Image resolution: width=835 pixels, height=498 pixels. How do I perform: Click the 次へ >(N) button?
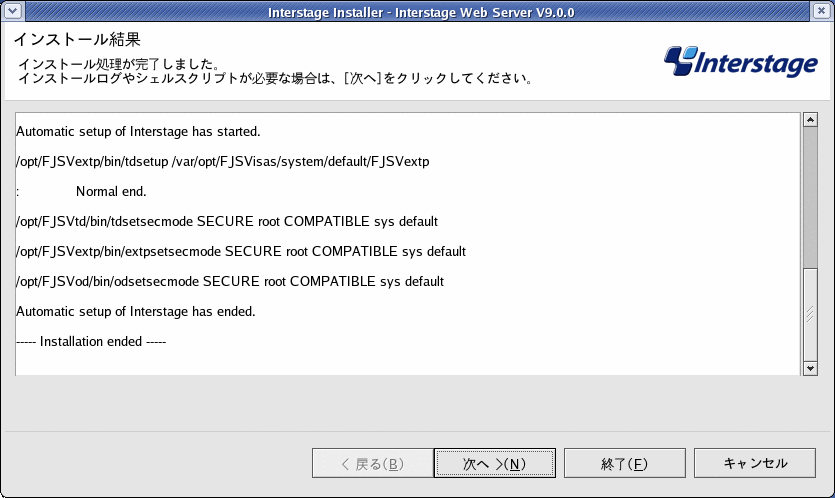click(495, 463)
